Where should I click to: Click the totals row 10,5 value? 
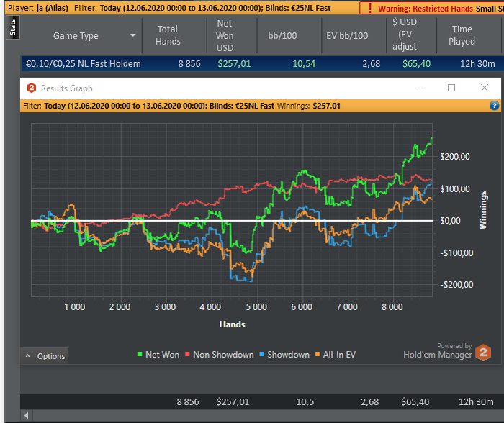pyautogui.click(x=305, y=402)
